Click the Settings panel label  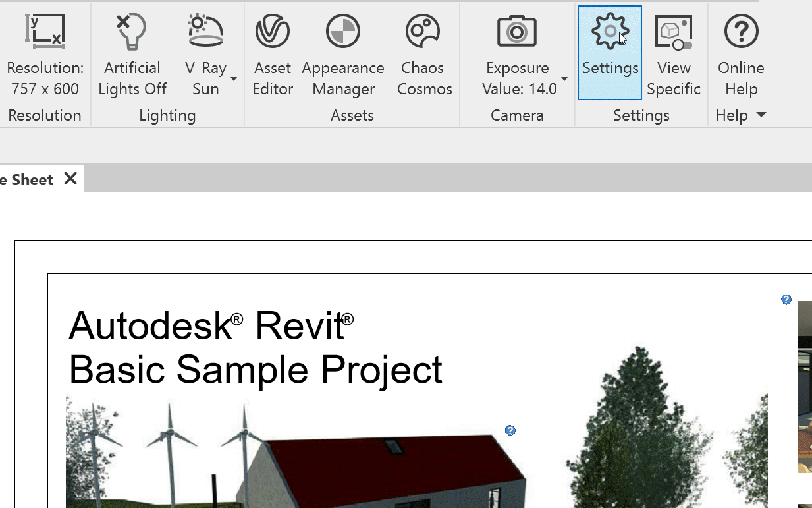coord(641,115)
